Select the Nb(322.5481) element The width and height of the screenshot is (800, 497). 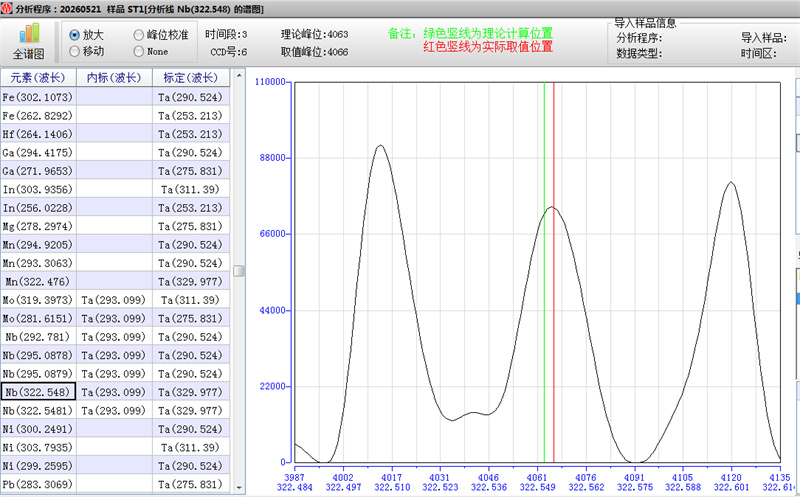[38, 410]
